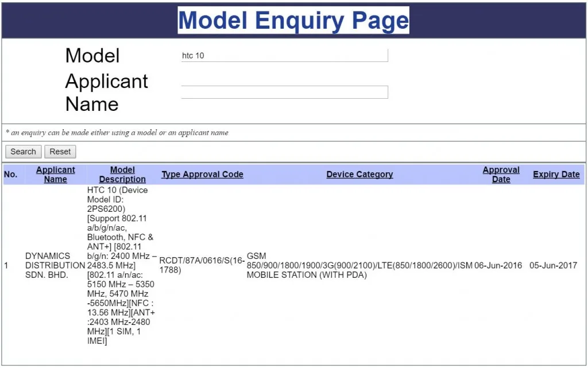
Task: Focus the Model input field containing htc 10
Action: click(x=285, y=56)
